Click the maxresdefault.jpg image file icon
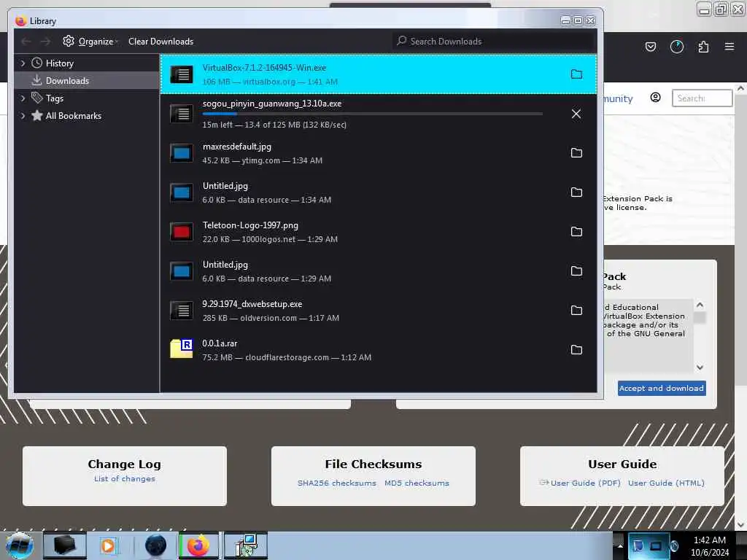This screenshot has width=747, height=560. point(182,153)
